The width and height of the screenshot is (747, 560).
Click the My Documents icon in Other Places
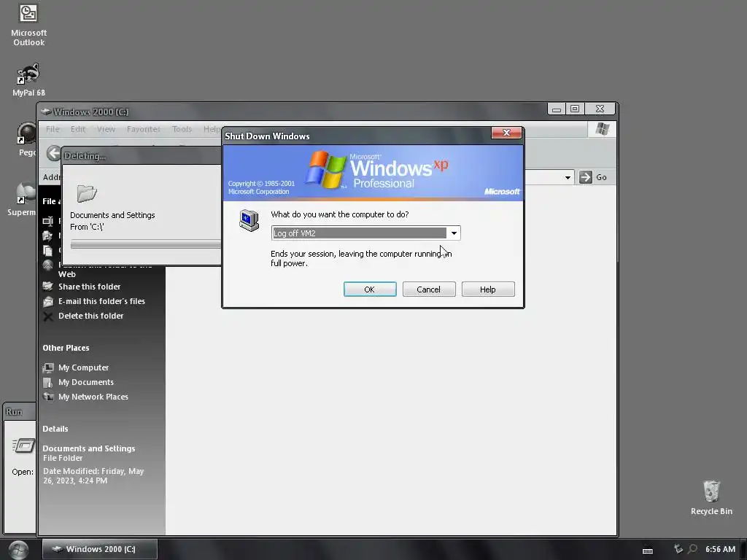click(48, 382)
